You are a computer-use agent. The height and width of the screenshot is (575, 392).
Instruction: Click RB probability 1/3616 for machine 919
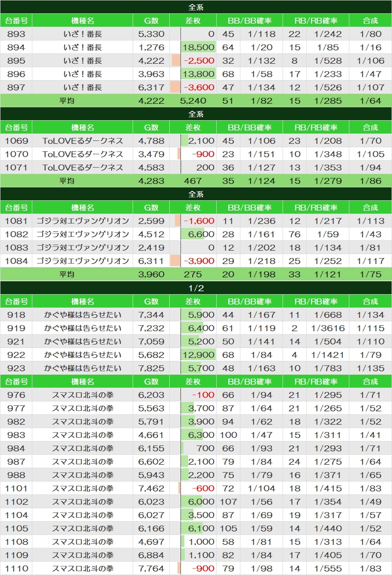(328, 328)
